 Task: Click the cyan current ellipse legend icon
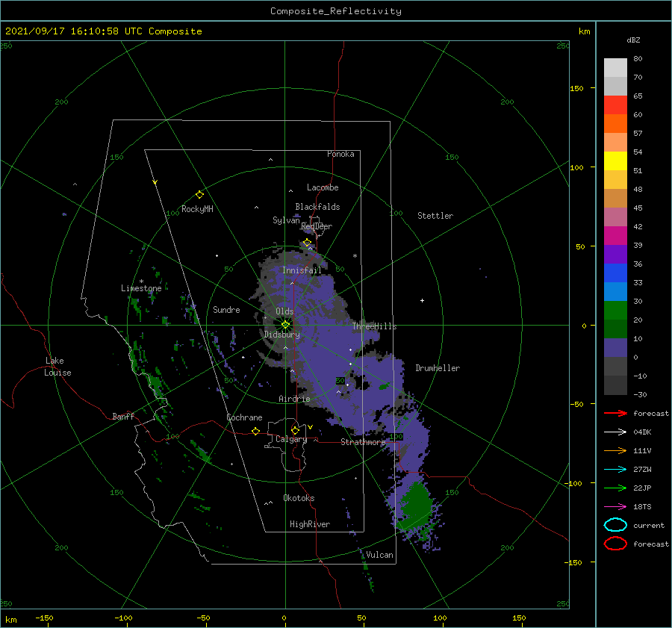pyautogui.click(x=615, y=525)
